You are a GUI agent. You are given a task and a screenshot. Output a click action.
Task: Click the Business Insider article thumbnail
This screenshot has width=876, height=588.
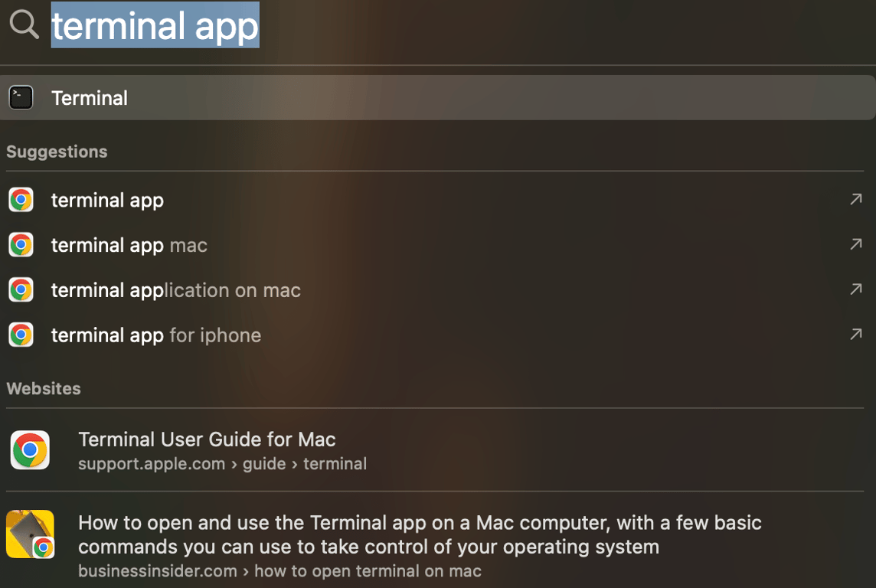click(x=31, y=534)
